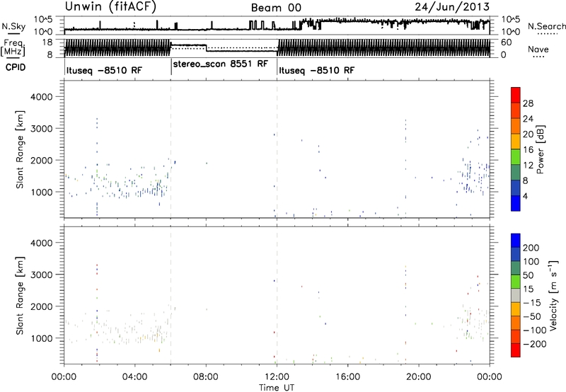This screenshot has width=566, height=392.
Task: Click the 'CPID' row label
Action: point(16,67)
